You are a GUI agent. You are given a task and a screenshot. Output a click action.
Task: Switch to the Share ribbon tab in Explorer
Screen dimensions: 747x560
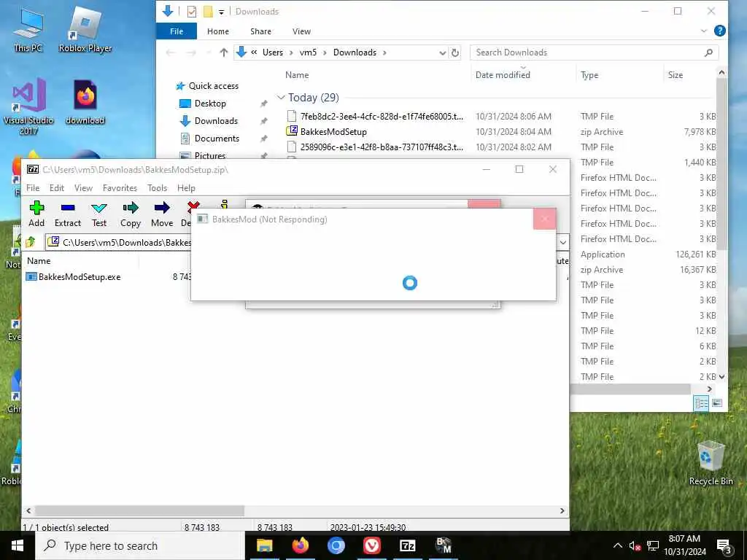[260, 31]
